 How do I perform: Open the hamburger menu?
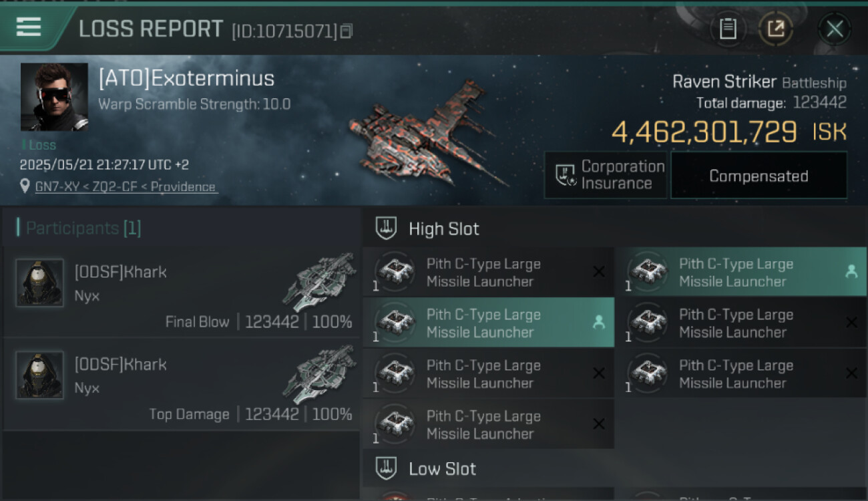tap(29, 27)
